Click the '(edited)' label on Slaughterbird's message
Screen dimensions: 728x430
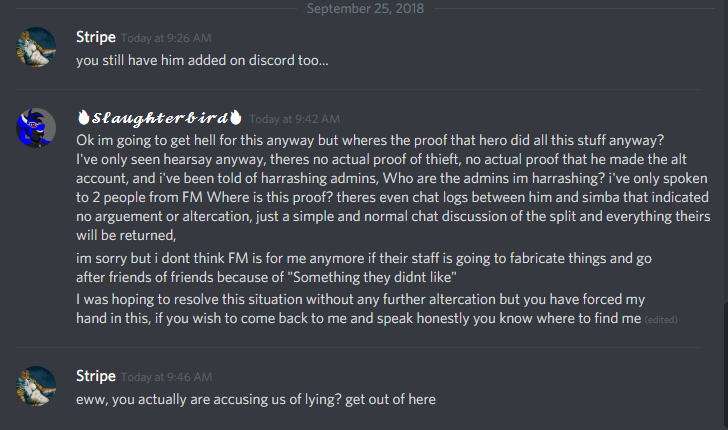coord(661,319)
